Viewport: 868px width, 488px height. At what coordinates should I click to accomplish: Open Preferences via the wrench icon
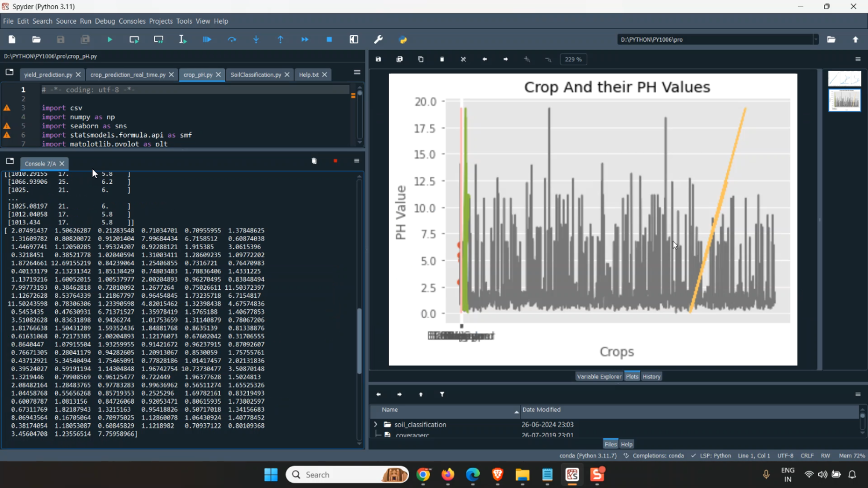click(378, 39)
